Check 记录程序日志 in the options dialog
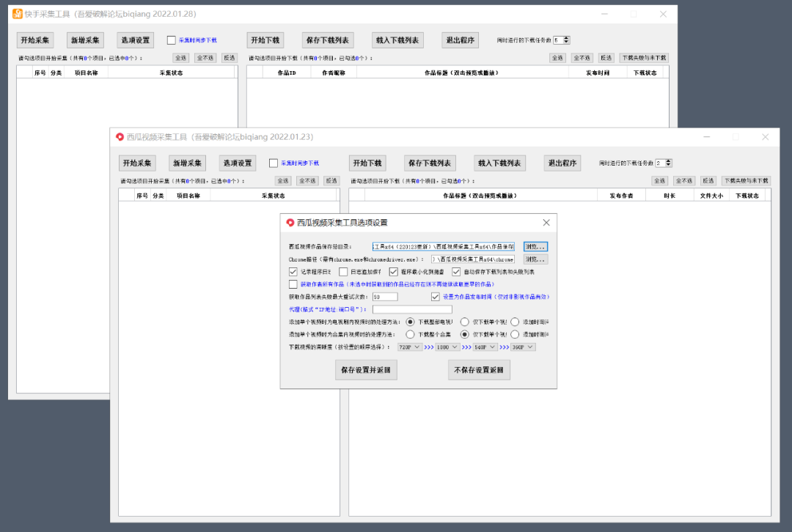The width and height of the screenshot is (792, 532). (x=293, y=272)
